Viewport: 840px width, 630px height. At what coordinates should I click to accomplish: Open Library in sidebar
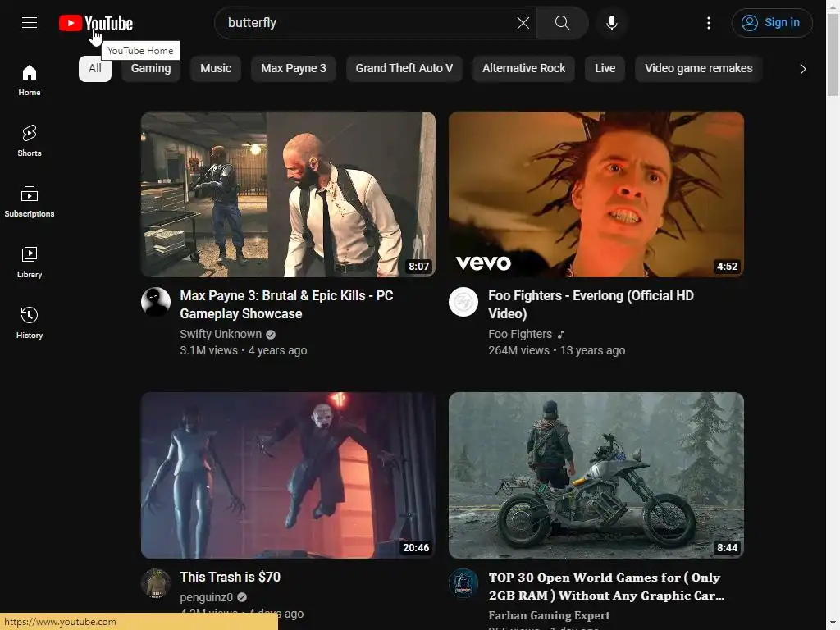pyautogui.click(x=30, y=262)
